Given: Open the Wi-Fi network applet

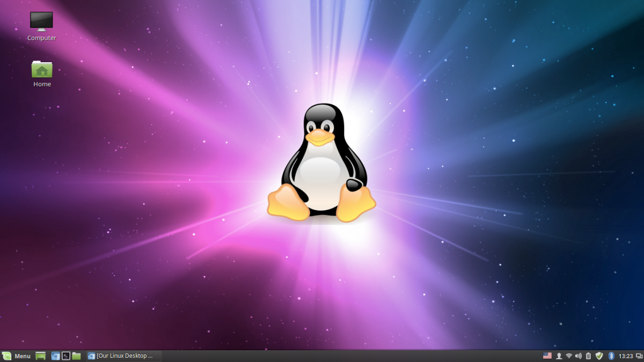Looking at the screenshot, I should click(x=569, y=356).
